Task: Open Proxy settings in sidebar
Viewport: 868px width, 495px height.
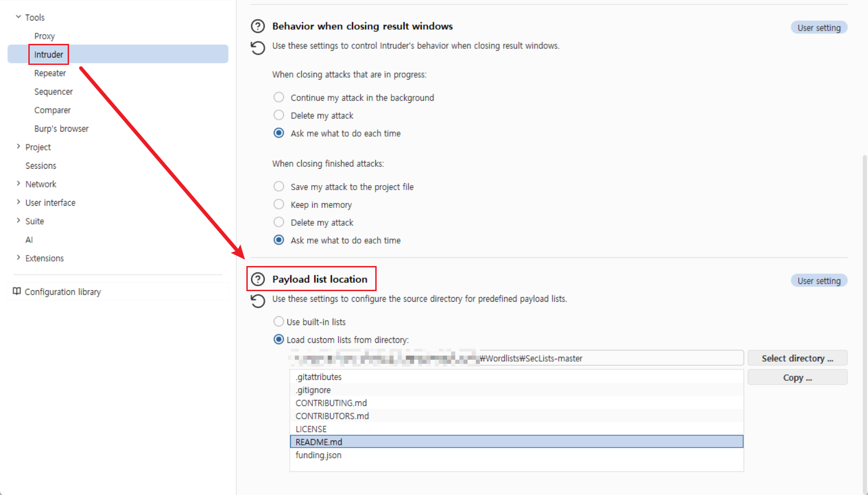Action: [x=44, y=36]
